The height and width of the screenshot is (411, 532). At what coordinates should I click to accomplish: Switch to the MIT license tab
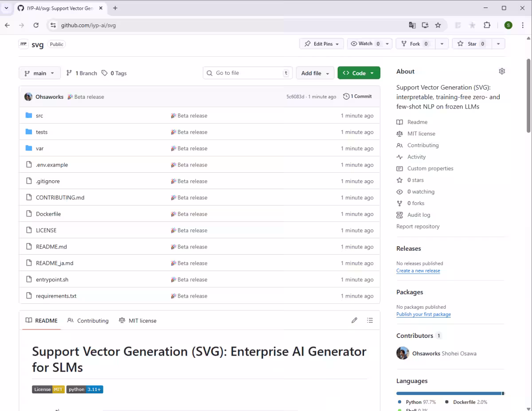click(x=138, y=321)
